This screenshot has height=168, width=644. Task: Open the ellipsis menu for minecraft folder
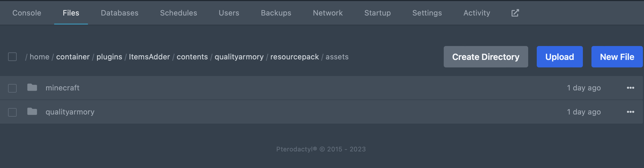631,88
